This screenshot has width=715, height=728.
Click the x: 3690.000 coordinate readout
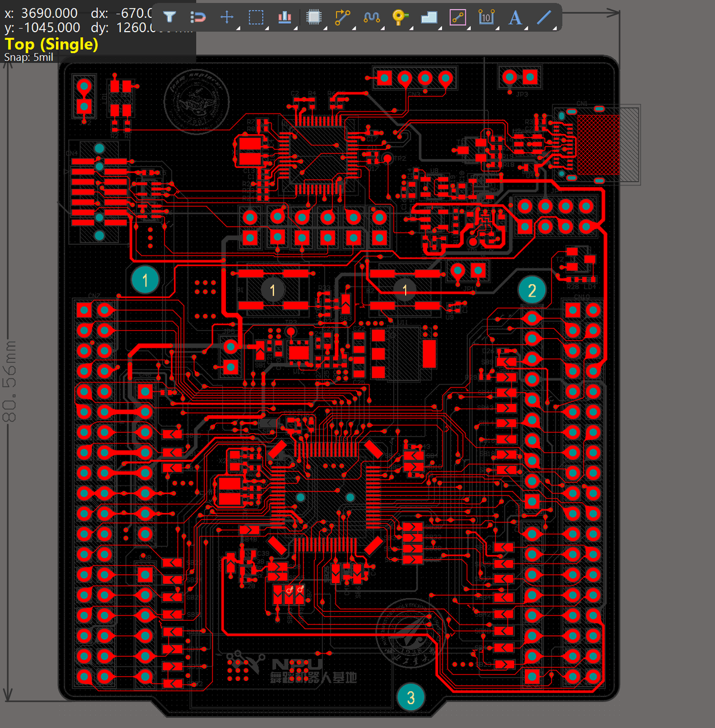coord(41,13)
